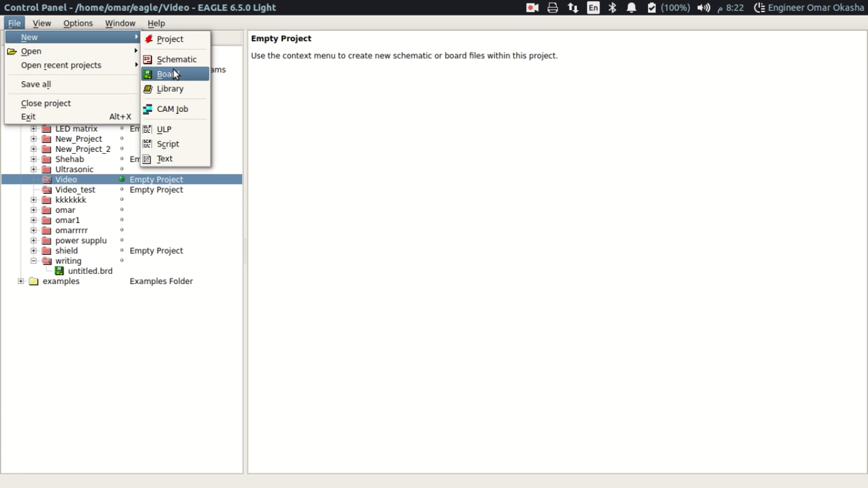Toggle the project marker dot for writing

click(122, 261)
